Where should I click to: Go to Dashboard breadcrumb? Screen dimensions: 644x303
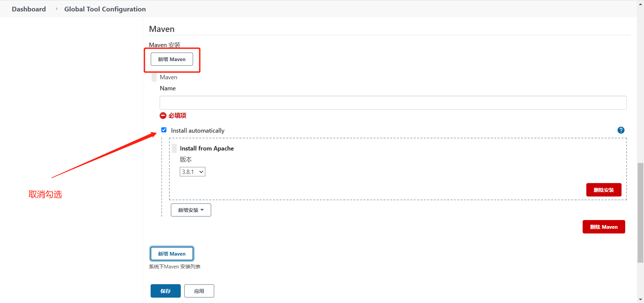coord(29,9)
